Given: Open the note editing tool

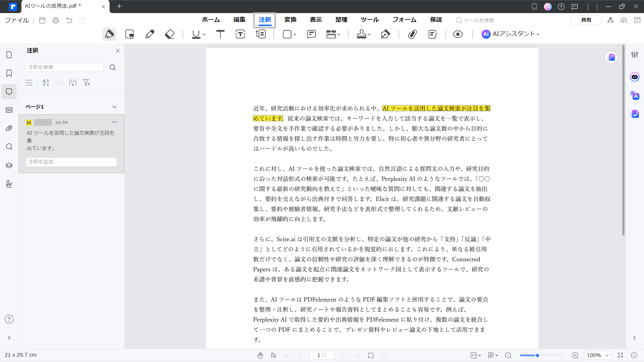Looking at the screenshot, I should click(433, 34).
